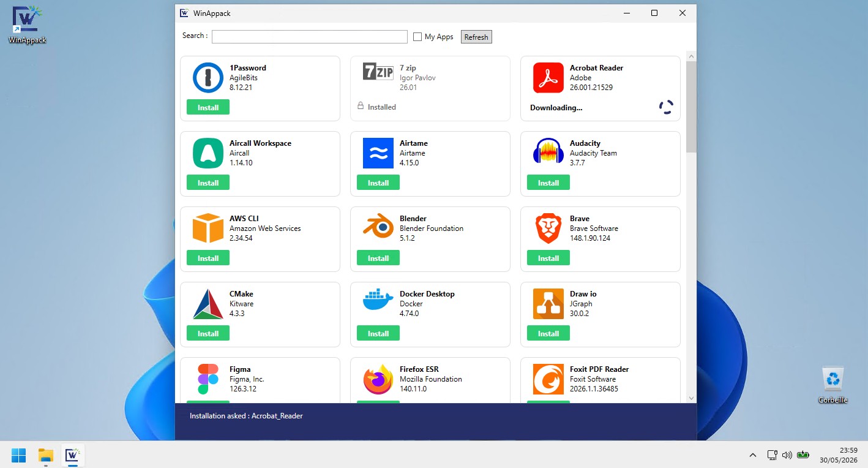
Task: Click the Docker Desktop whale icon
Action: tap(378, 300)
